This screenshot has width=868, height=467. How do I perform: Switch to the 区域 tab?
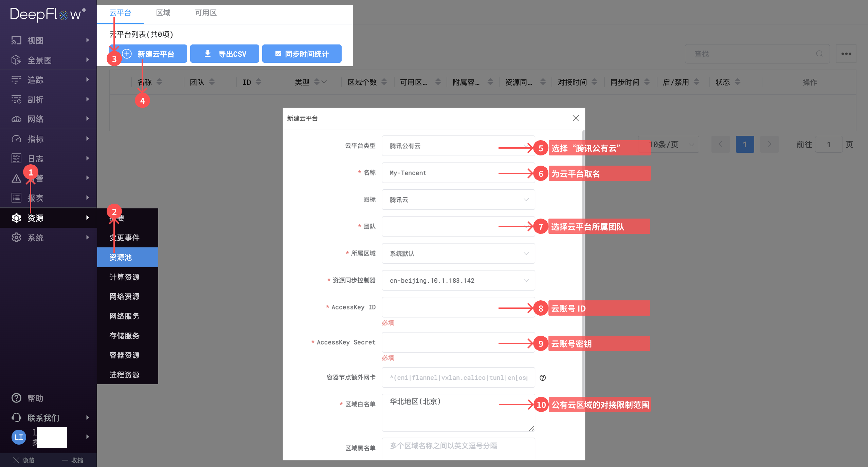163,13
